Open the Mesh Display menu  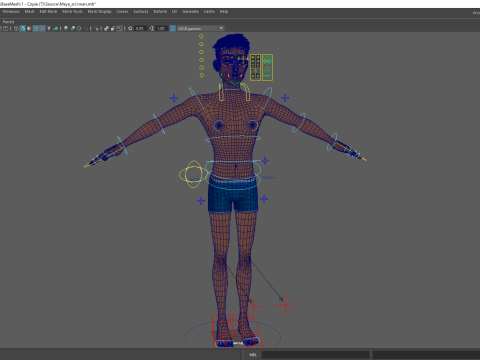point(99,11)
